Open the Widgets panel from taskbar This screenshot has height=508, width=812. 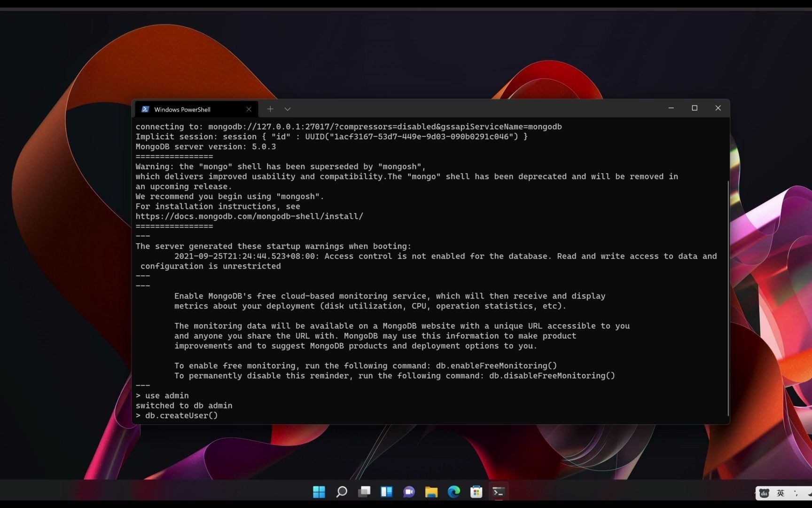coord(387,492)
